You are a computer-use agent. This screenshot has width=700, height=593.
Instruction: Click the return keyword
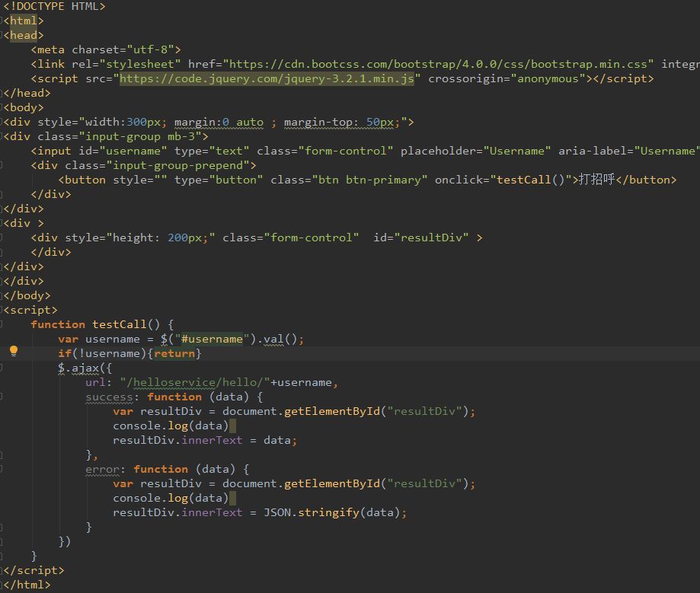(x=174, y=353)
